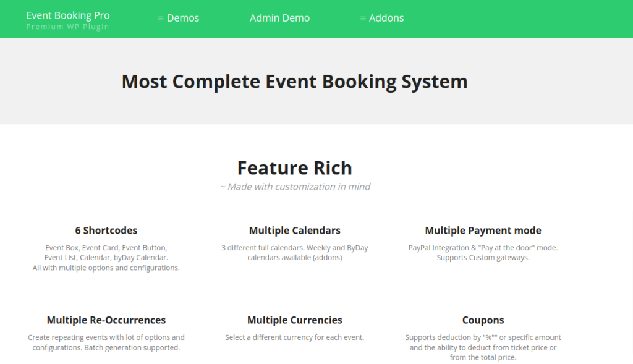This screenshot has width=633, height=364.
Task: Click the Batch generation supported description
Action: coord(106,347)
